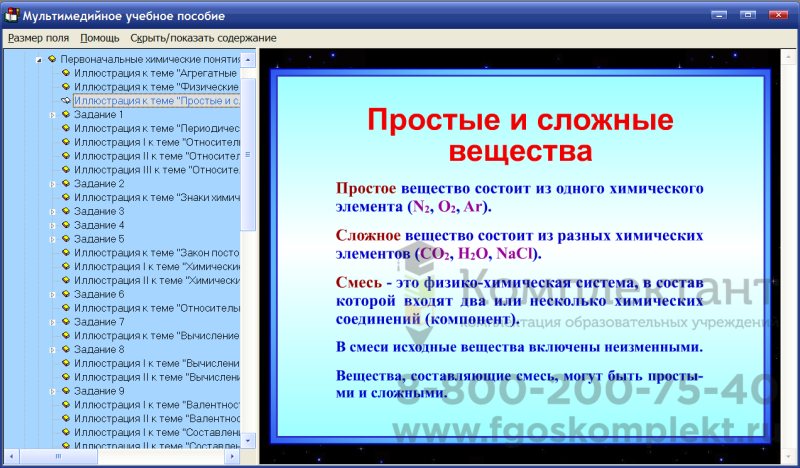Viewport: 800px width, 468px height.
Task: Expand the 'Задание 2' node
Action: (52, 184)
